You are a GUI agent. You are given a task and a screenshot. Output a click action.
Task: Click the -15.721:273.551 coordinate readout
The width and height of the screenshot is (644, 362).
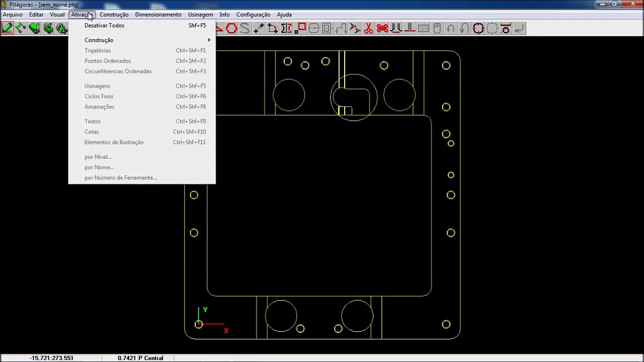(51, 358)
